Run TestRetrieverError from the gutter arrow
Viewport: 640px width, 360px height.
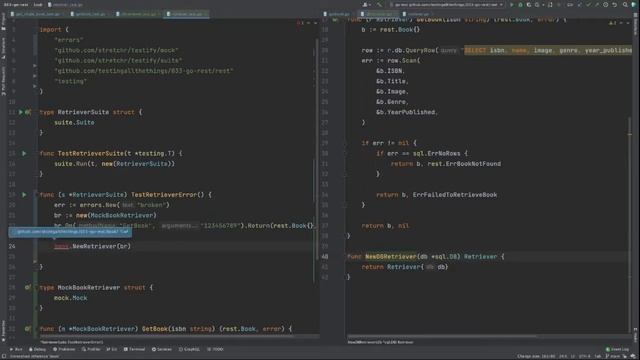pyautogui.click(x=24, y=195)
